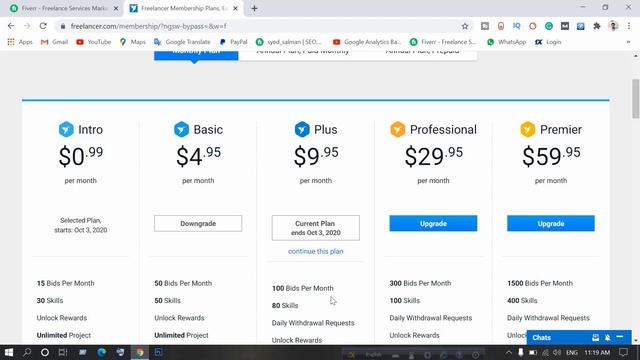Image resolution: width=640 pixels, height=360 pixels.
Task: Open the Chrome extensions puzzle icon
Action: click(597, 26)
